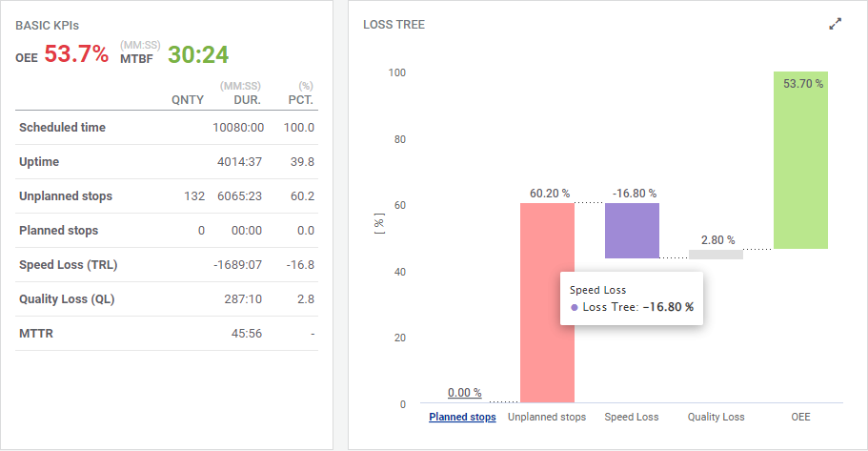Click the 4014:37 uptime duration cell
Screen dimensions: 868x451
[239, 162]
